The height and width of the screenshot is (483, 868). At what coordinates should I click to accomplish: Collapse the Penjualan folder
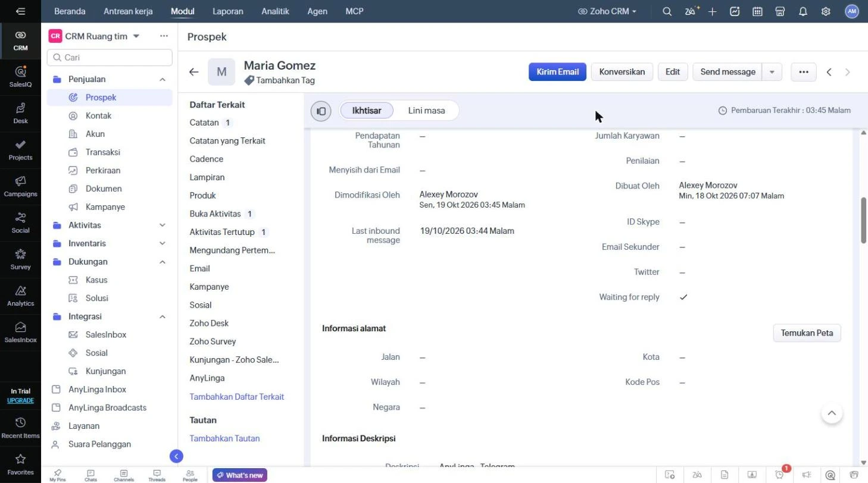tap(163, 79)
